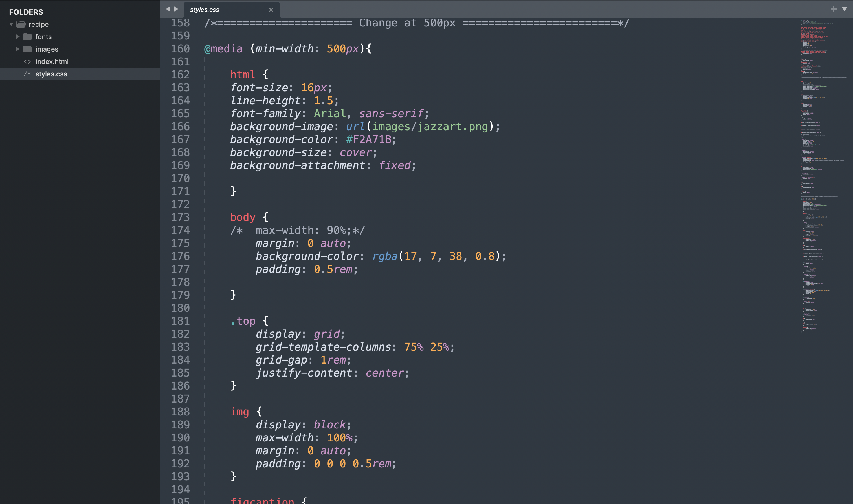Open index.html from the sidebar
This screenshot has height=504, width=853.
pyautogui.click(x=52, y=61)
